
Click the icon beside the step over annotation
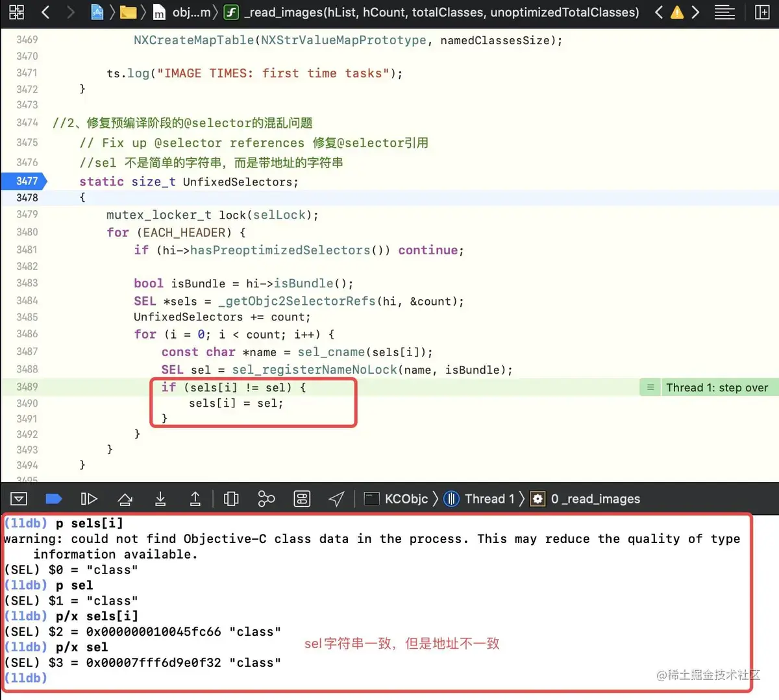click(650, 387)
